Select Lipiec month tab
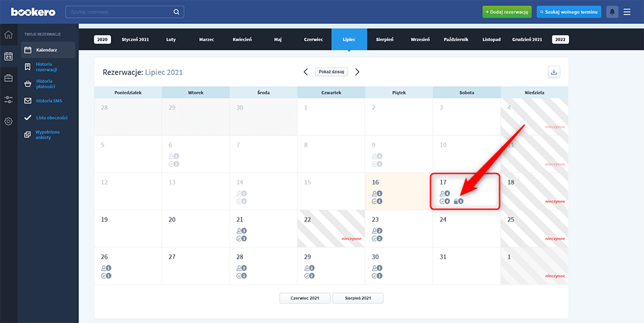Screen dimensions: 644x323 pos(349,40)
